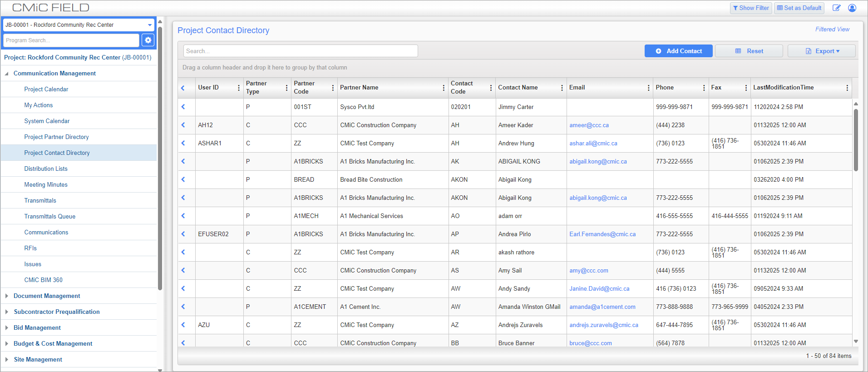Viewport: 868px width, 372px height.
Task: Open Partner Name column menu dots
Action: tap(444, 88)
